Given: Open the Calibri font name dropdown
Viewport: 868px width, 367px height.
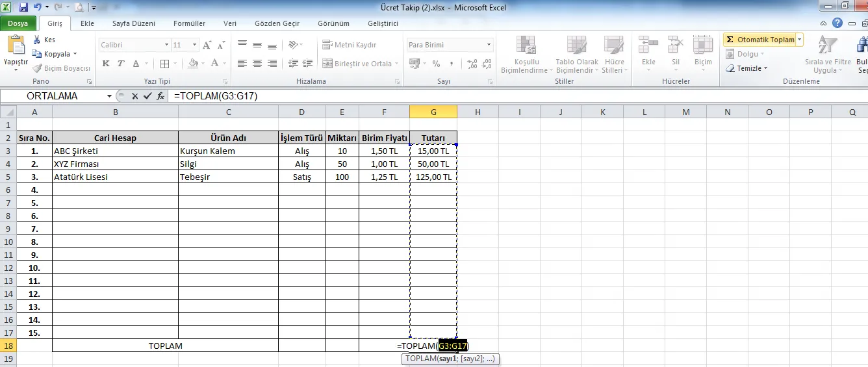Looking at the screenshot, I should 166,45.
